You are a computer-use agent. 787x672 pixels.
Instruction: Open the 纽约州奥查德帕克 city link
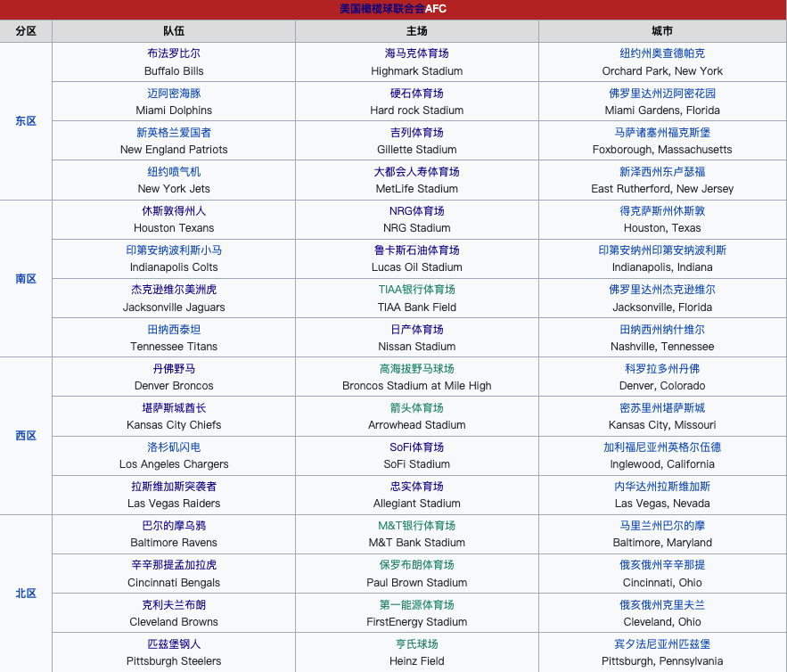[662, 53]
